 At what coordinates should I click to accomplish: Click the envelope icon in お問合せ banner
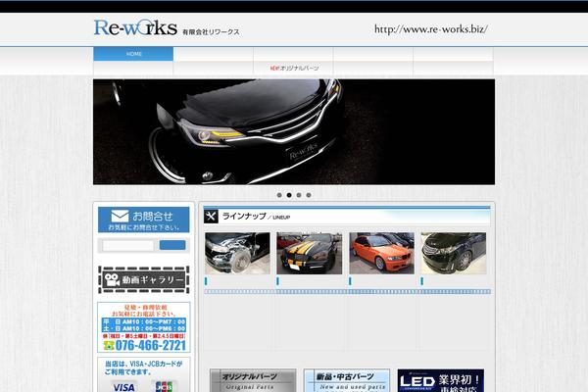click(x=120, y=216)
